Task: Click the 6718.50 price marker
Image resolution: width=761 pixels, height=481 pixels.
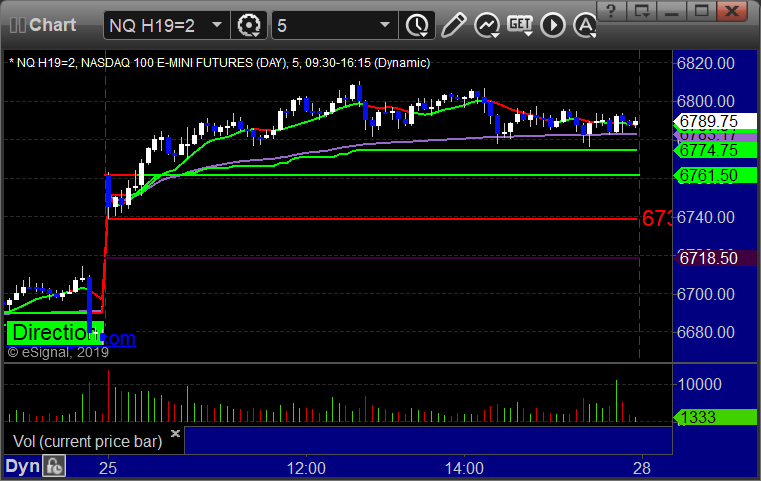Action: tap(715, 258)
